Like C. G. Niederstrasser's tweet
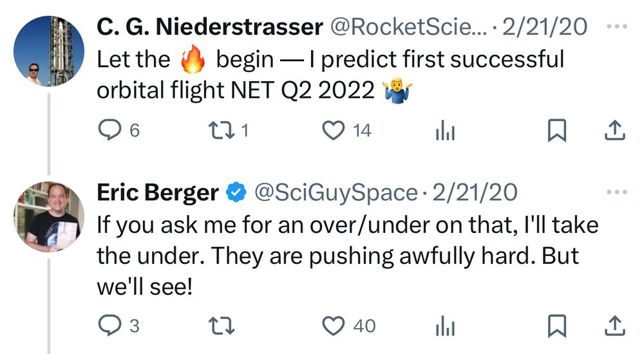The height and width of the screenshot is (354, 644). [x=333, y=131]
